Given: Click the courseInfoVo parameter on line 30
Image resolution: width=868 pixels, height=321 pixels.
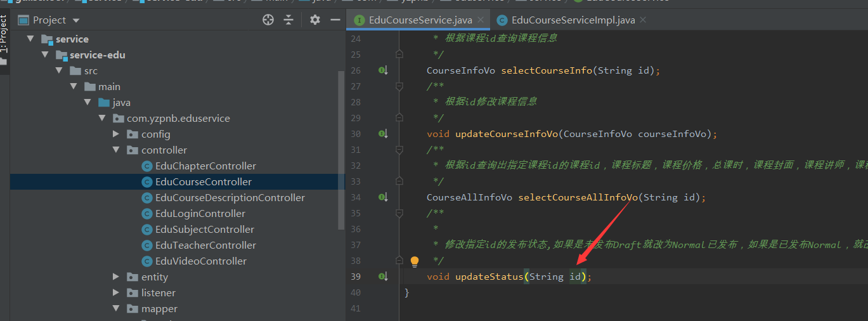Looking at the screenshot, I should [x=672, y=134].
